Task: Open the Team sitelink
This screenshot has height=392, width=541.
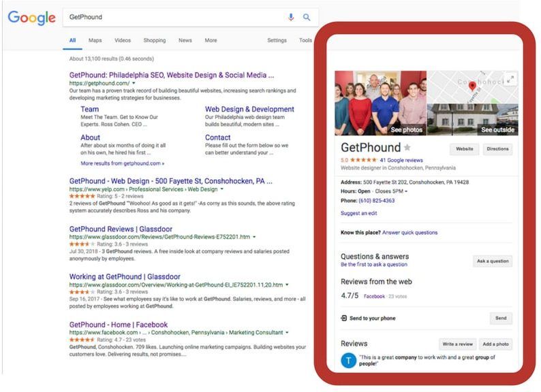Action: click(90, 110)
